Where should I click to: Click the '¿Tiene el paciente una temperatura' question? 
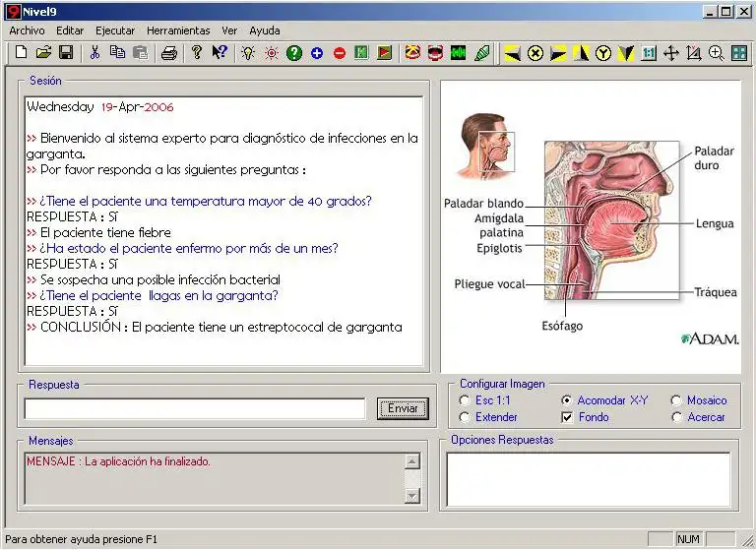tap(199, 201)
